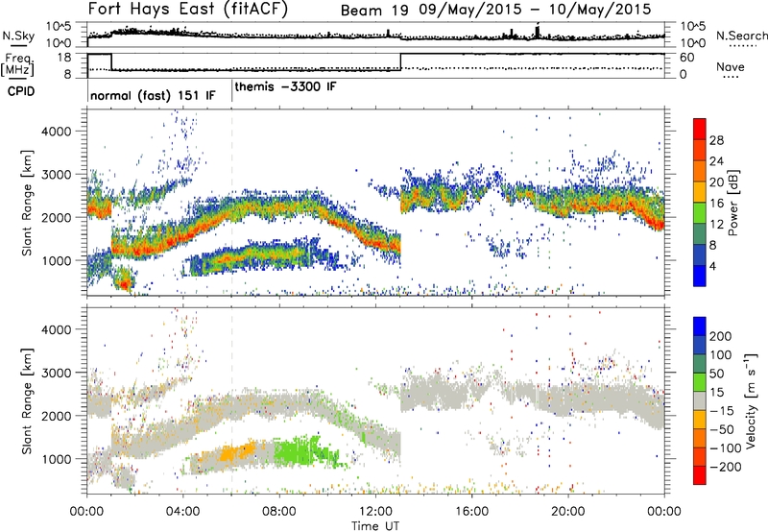768x532 pixels.
Task: Click the CPID row label
Action: coord(21,91)
